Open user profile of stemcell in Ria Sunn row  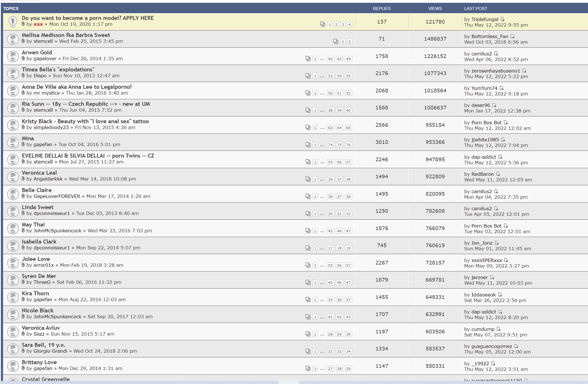(x=43, y=110)
